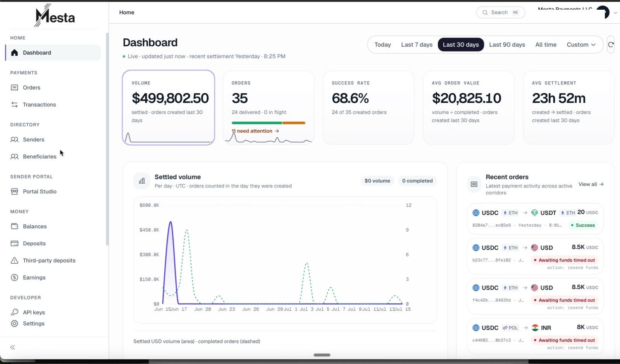Open Transactions via arrows icon
This screenshot has height=364, width=620.
coord(14,105)
